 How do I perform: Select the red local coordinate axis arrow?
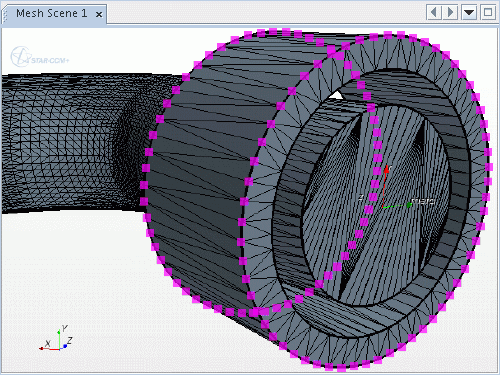386,185
